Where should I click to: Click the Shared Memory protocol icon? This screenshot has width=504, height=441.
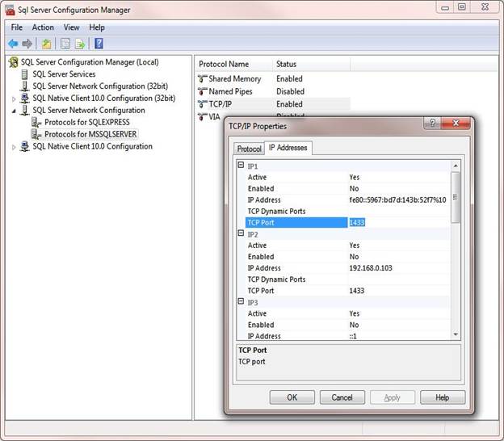tap(202, 78)
